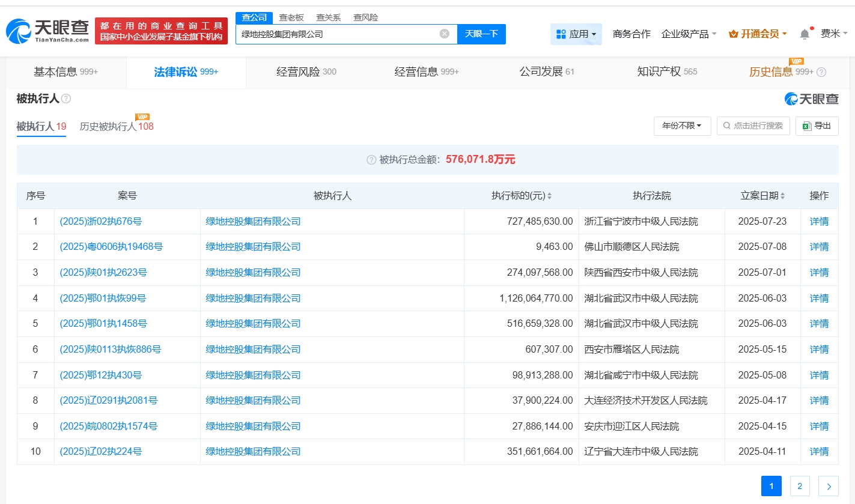Open case (2025)陕01执2623号
Viewport: 855px width, 504px height.
tap(103, 273)
